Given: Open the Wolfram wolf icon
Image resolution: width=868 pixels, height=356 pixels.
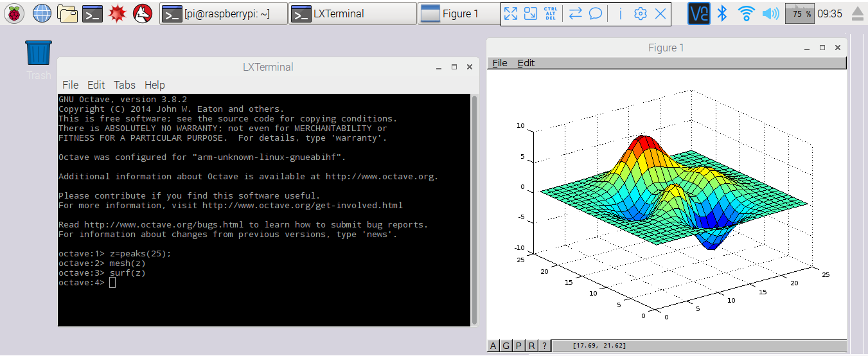Looking at the screenshot, I should tap(143, 13).
